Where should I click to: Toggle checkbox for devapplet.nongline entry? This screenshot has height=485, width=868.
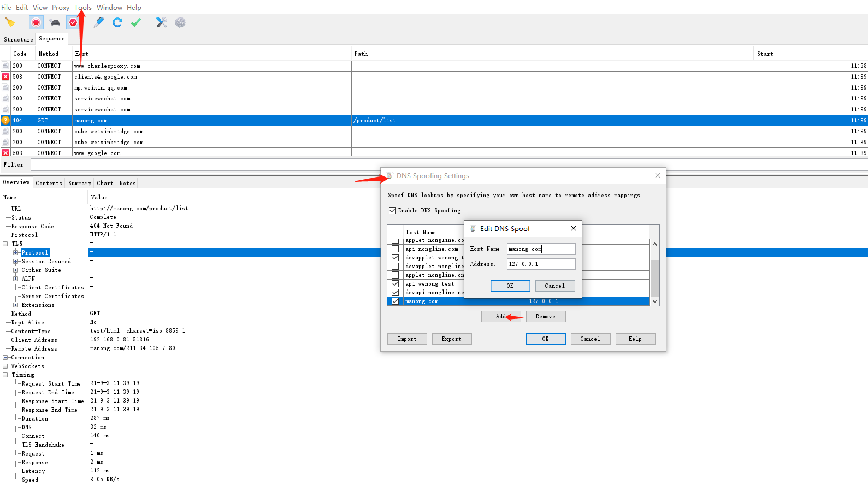click(395, 267)
